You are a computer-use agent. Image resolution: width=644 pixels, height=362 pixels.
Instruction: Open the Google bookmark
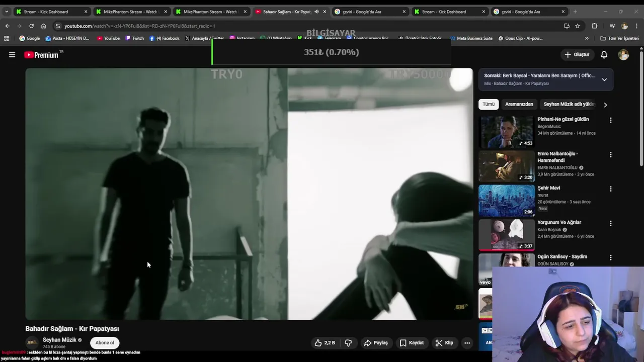[29, 38]
